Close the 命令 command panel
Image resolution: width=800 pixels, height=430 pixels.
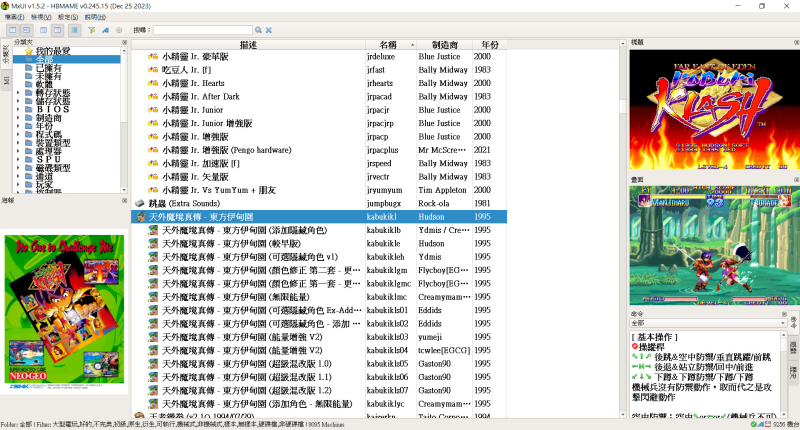785,314
